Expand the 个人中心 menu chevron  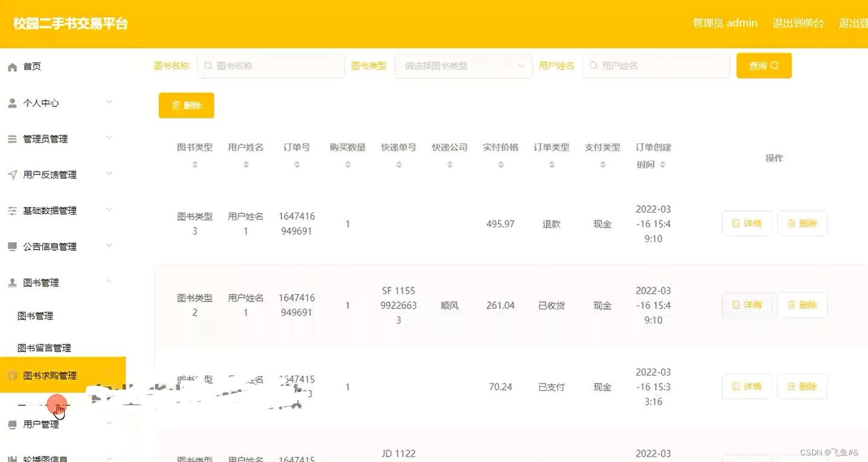click(x=109, y=102)
